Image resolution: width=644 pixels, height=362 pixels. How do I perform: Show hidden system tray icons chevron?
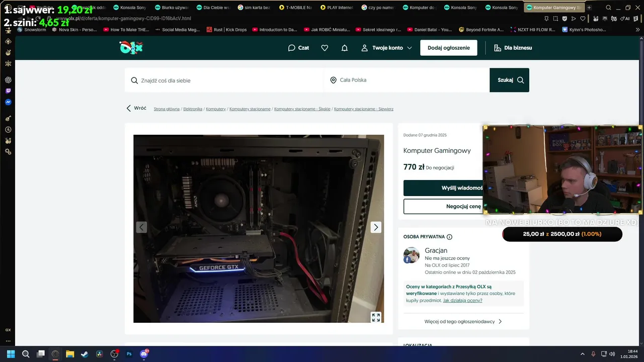(x=583, y=354)
